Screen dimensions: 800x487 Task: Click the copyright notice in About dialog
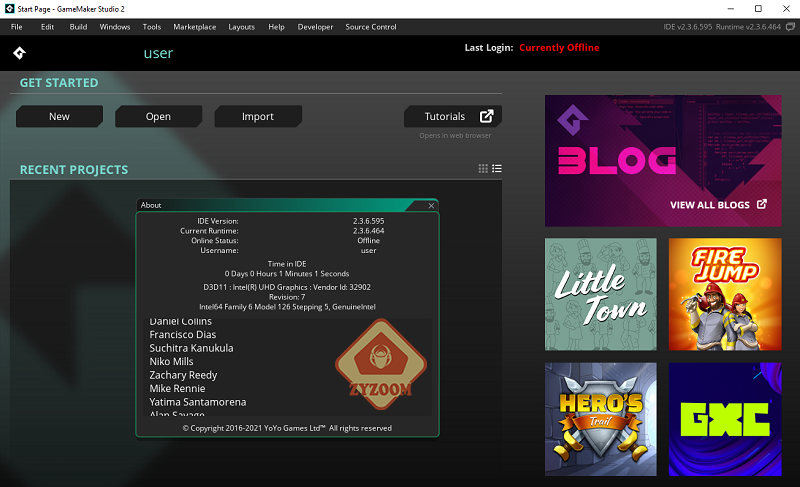tap(287, 428)
